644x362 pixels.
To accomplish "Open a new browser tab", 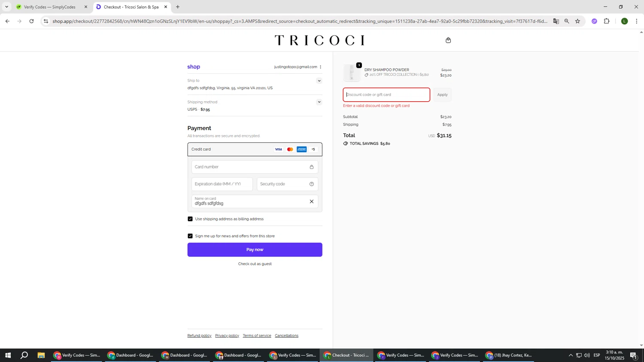I will pos(178,7).
